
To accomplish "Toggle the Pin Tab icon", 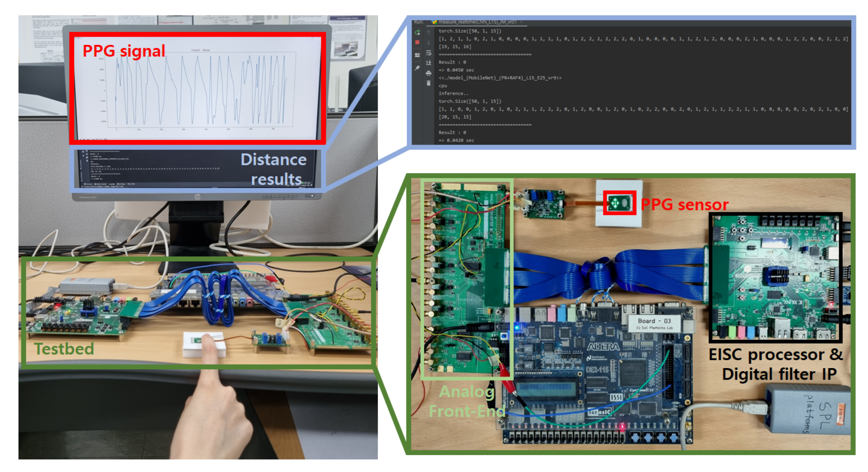I will pos(417,68).
